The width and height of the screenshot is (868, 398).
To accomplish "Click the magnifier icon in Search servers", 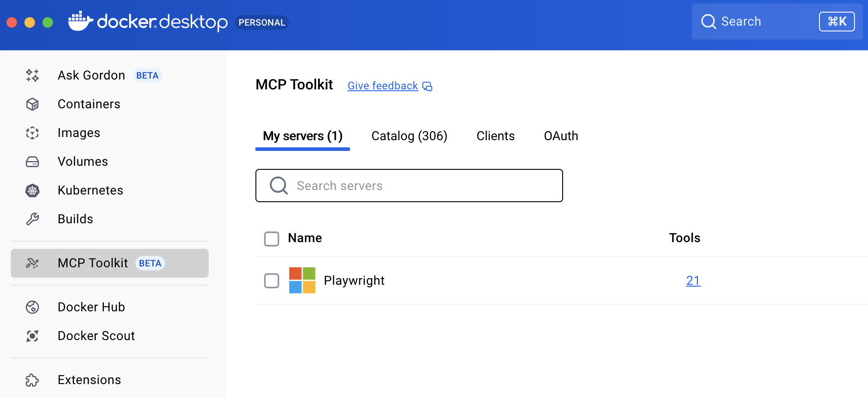I will (279, 186).
